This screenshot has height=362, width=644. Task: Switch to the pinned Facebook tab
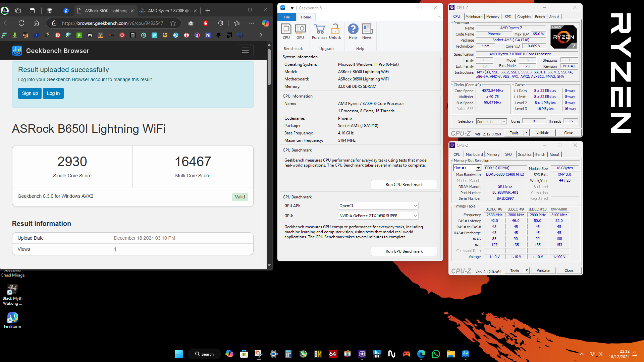click(x=66, y=11)
